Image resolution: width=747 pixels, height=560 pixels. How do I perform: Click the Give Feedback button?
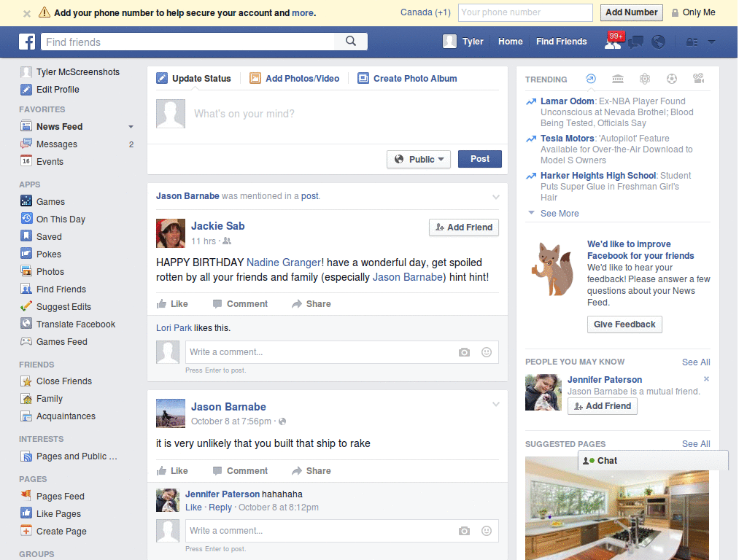(x=624, y=324)
